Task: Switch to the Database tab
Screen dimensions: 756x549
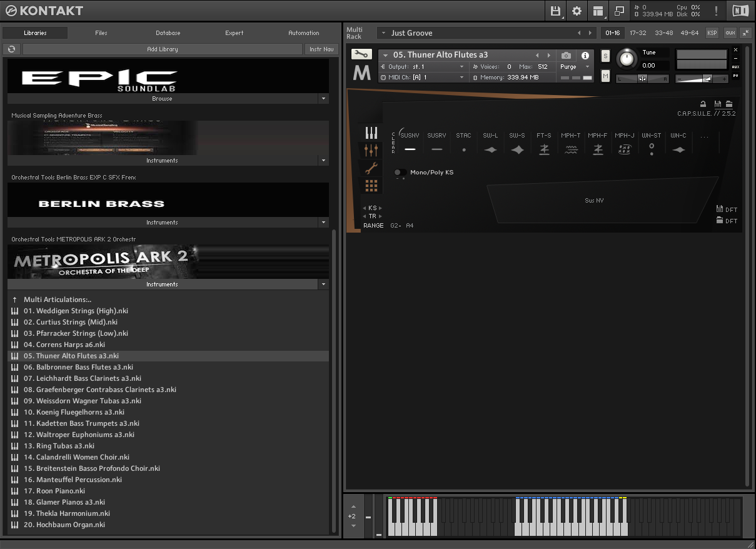Action: 168,33
